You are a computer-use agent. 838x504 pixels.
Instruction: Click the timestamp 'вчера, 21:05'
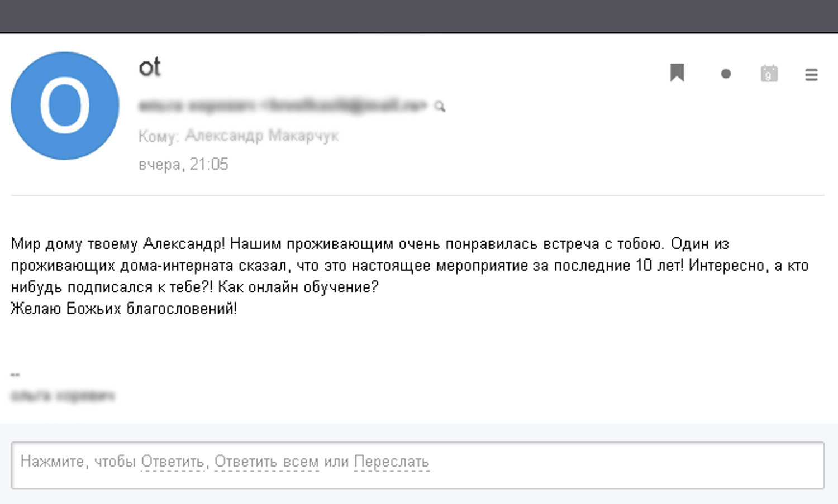point(183,164)
